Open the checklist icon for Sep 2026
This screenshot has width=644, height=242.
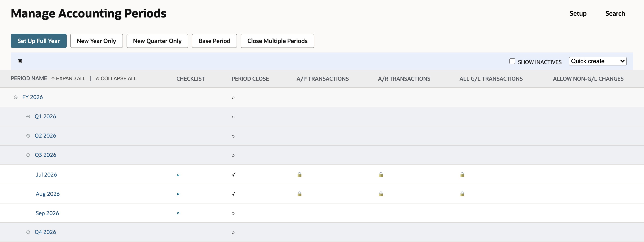pyautogui.click(x=178, y=213)
